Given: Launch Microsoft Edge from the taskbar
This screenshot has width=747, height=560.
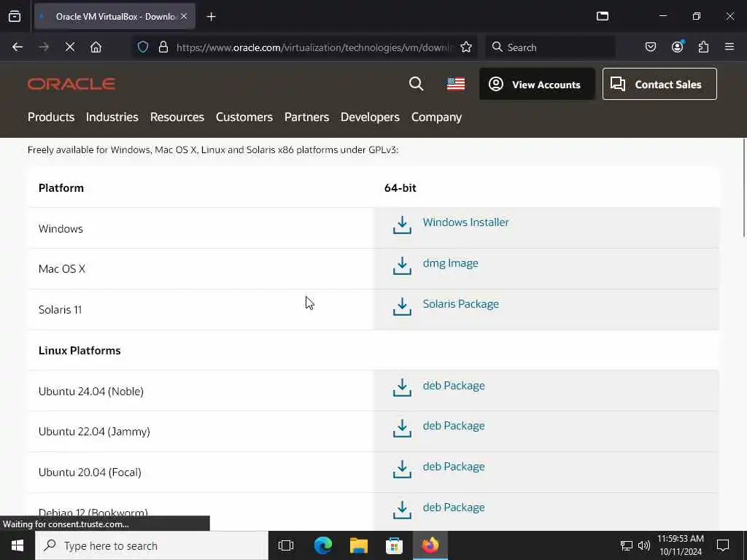Looking at the screenshot, I should coord(323,545).
